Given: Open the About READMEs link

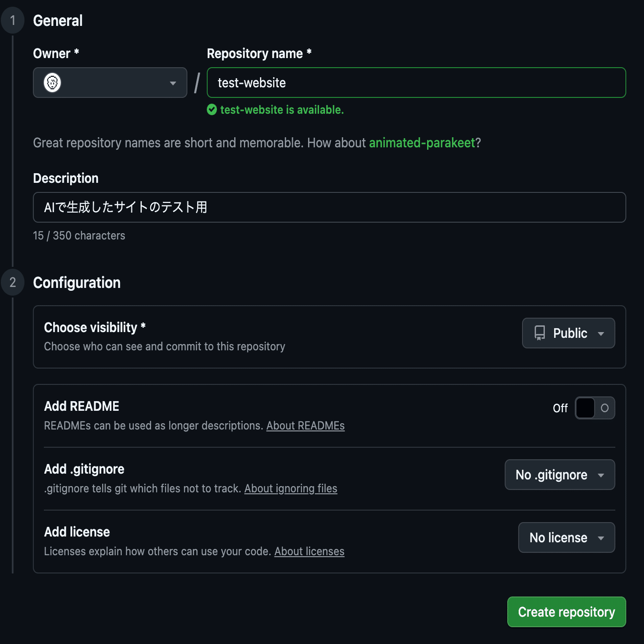Looking at the screenshot, I should [x=305, y=426].
